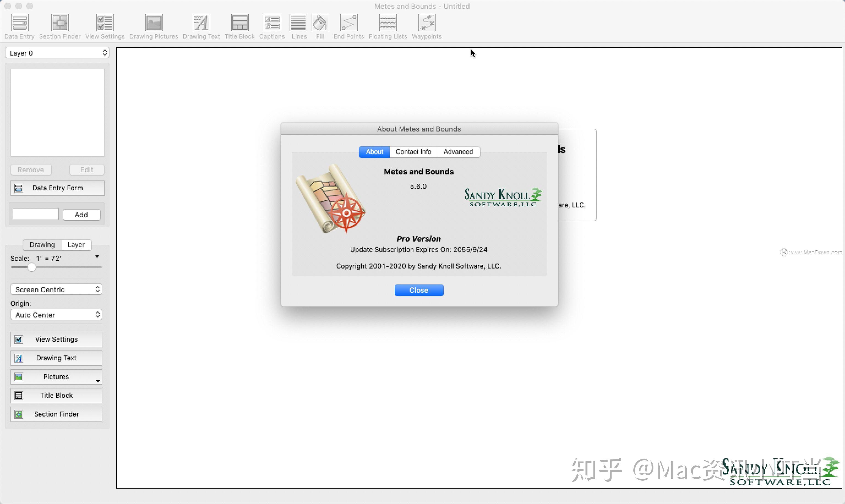The image size is (845, 504).
Task: Click the empty calls list box
Action: [x=58, y=113]
